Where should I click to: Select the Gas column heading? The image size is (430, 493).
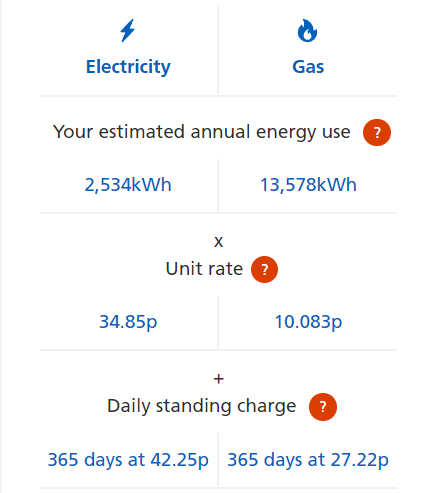308,67
